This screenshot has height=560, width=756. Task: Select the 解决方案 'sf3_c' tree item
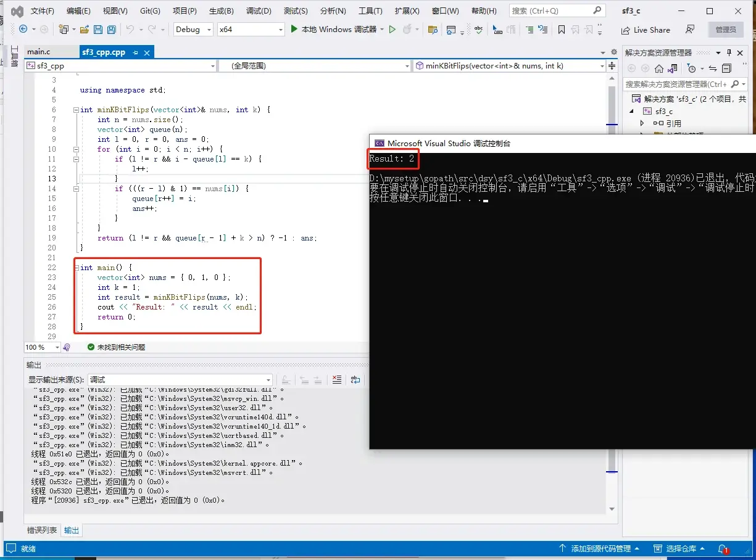pos(689,99)
